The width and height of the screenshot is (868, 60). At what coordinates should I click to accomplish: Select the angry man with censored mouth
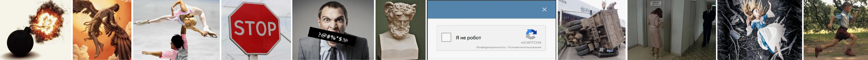pyautogui.click(x=333, y=30)
